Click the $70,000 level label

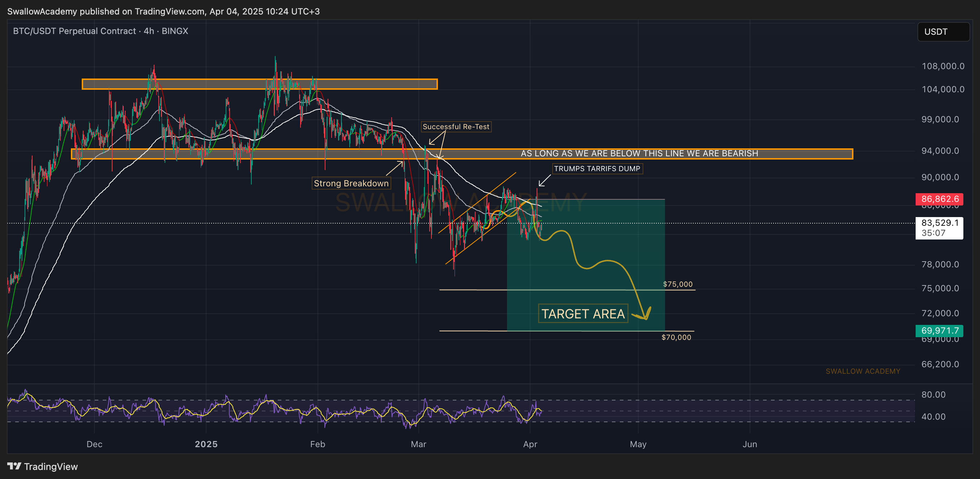point(676,338)
